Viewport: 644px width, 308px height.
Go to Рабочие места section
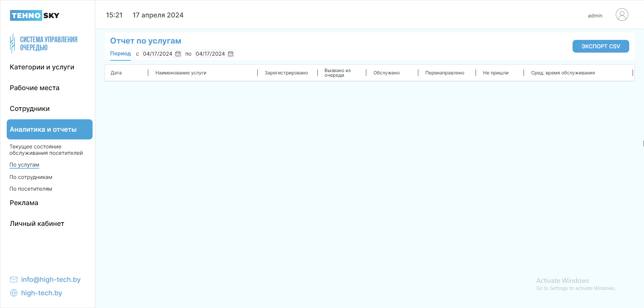click(35, 88)
